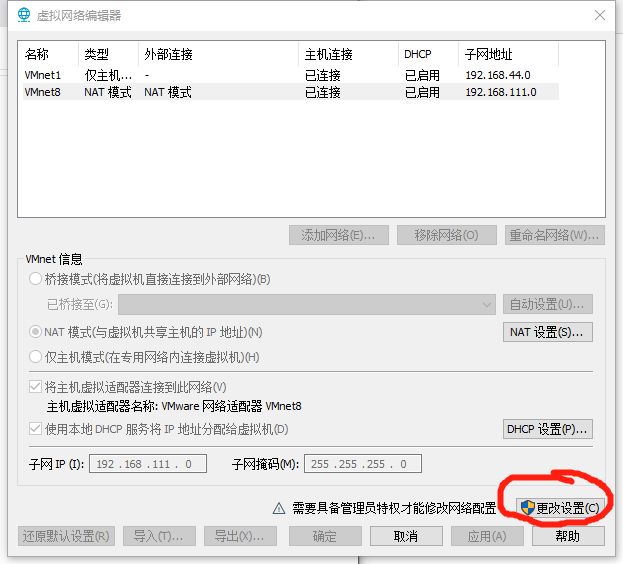Select the VMnet1 row
The width and height of the screenshot is (623, 564).
click(x=290, y=75)
